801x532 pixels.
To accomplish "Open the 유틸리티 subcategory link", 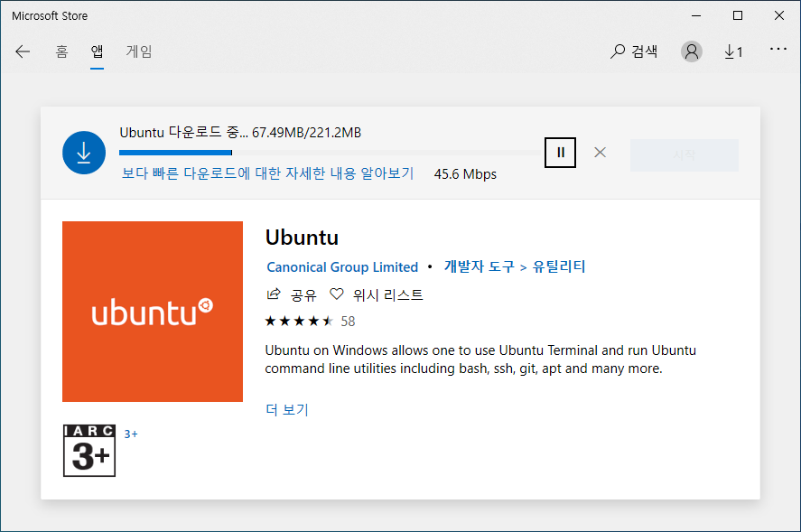I will (559, 266).
